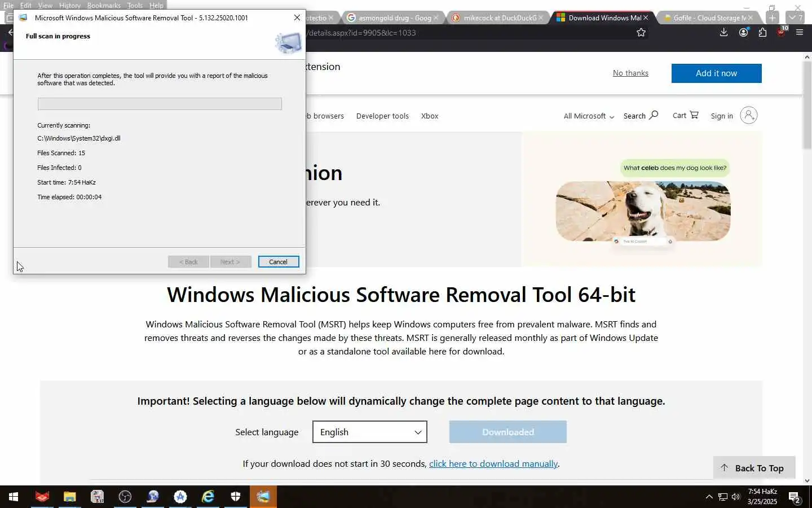
Task: Expand the All Microsoft menu
Action: pos(589,116)
